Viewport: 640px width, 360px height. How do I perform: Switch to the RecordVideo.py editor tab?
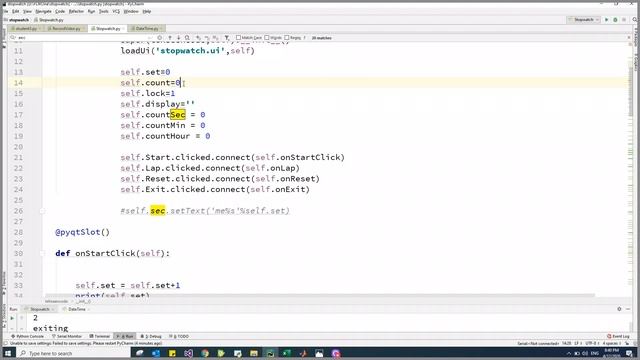(65, 29)
